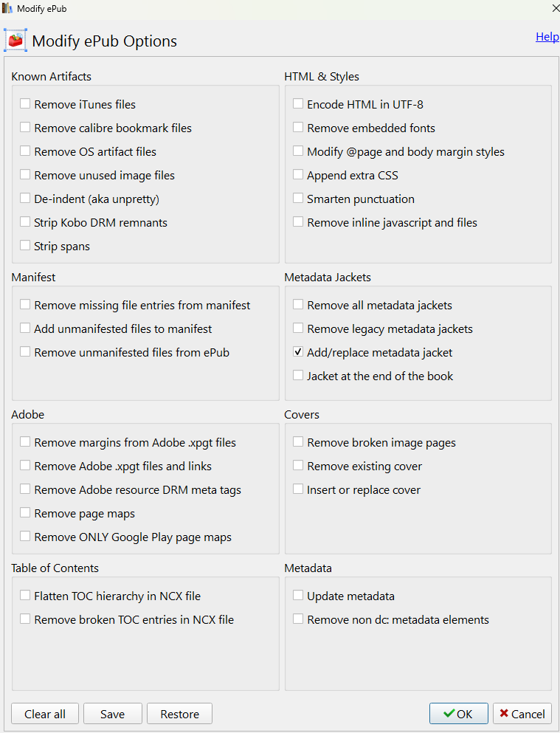This screenshot has height=733, width=560.
Task: Tick Remove embedded fonts checkbox
Action: 298,128
